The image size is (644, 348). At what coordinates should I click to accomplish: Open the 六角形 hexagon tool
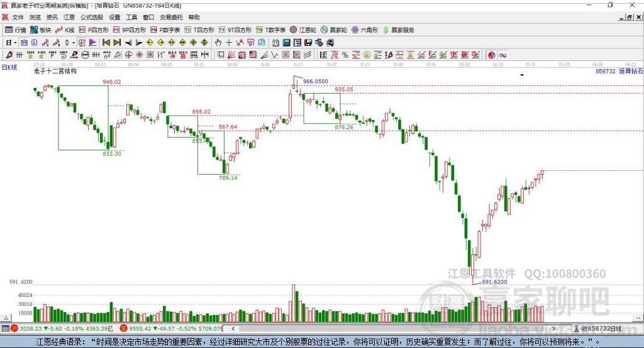coord(365,30)
